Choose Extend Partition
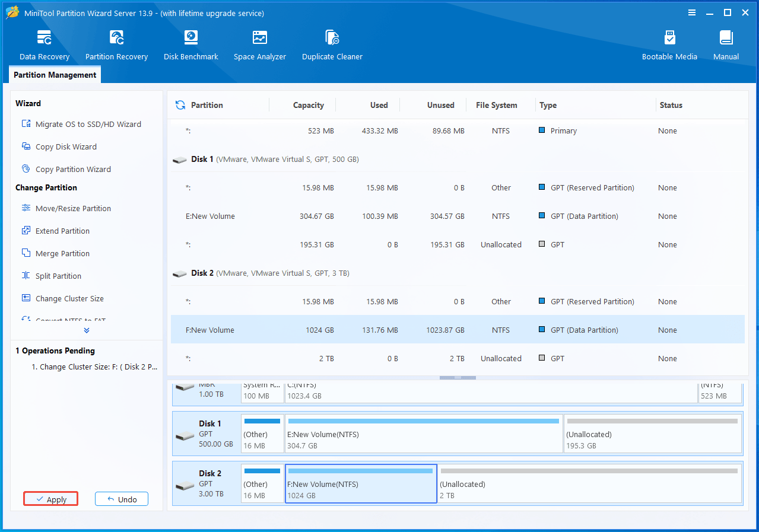 [55, 231]
